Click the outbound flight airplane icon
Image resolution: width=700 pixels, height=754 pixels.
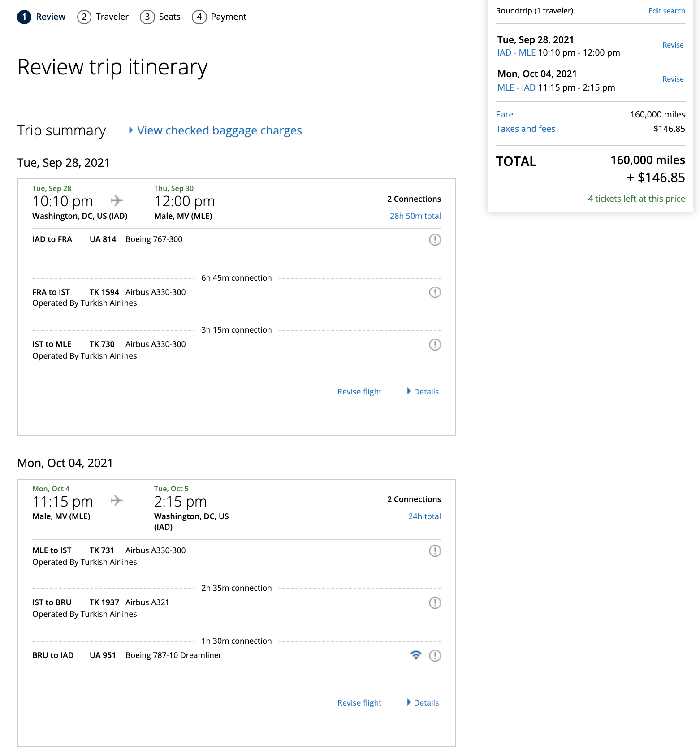pyautogui.click(x=117, y=200)
